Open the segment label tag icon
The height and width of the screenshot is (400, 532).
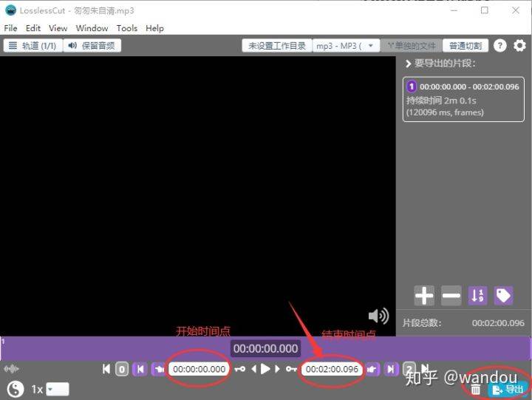tap(503, 296)
